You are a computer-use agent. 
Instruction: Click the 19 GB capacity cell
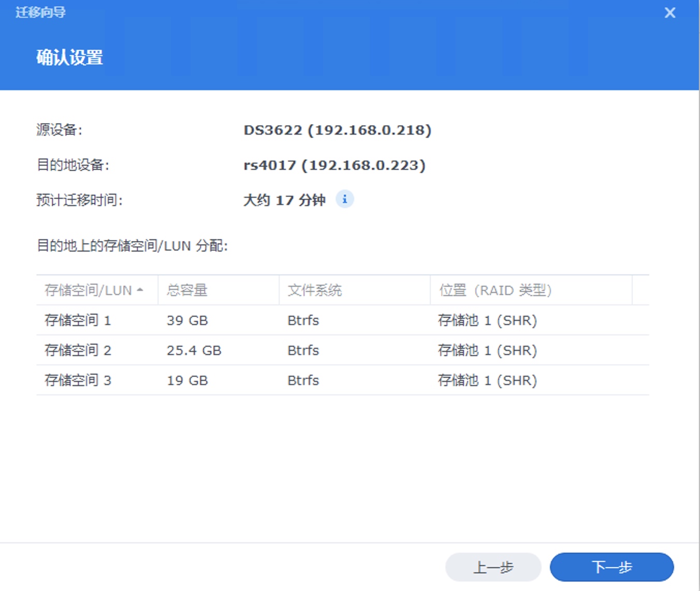tap(187, 381)
